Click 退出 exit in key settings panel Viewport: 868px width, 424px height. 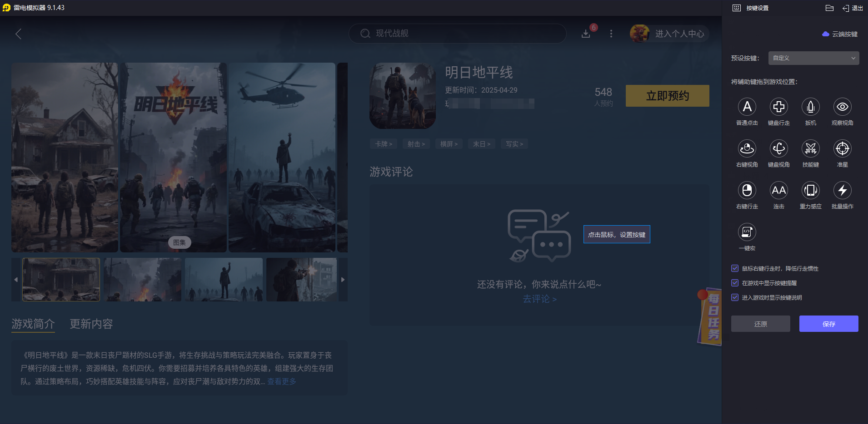click(x=853, y=8)
